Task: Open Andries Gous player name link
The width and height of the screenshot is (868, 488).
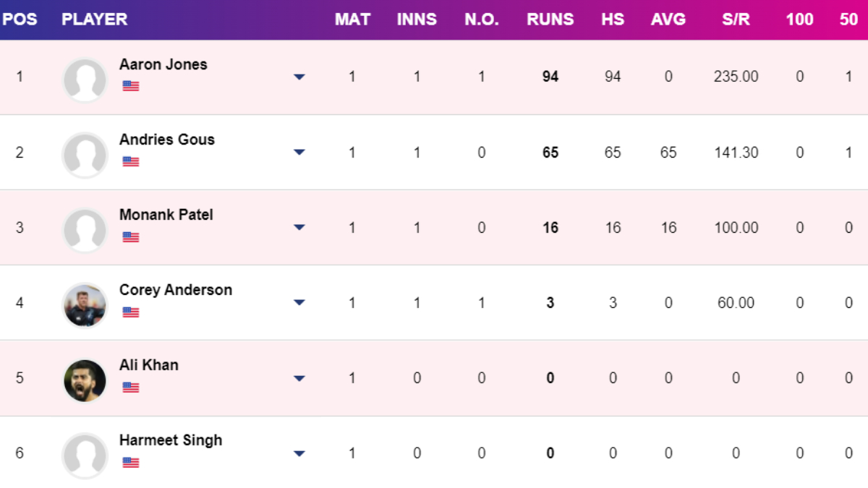Action: point(167,140)
